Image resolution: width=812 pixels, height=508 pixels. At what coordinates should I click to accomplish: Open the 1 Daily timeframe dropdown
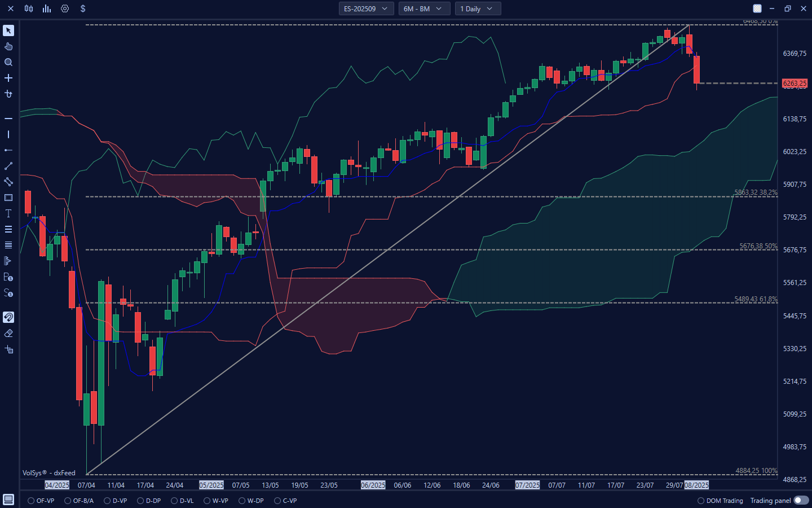(x=477, y=8)
